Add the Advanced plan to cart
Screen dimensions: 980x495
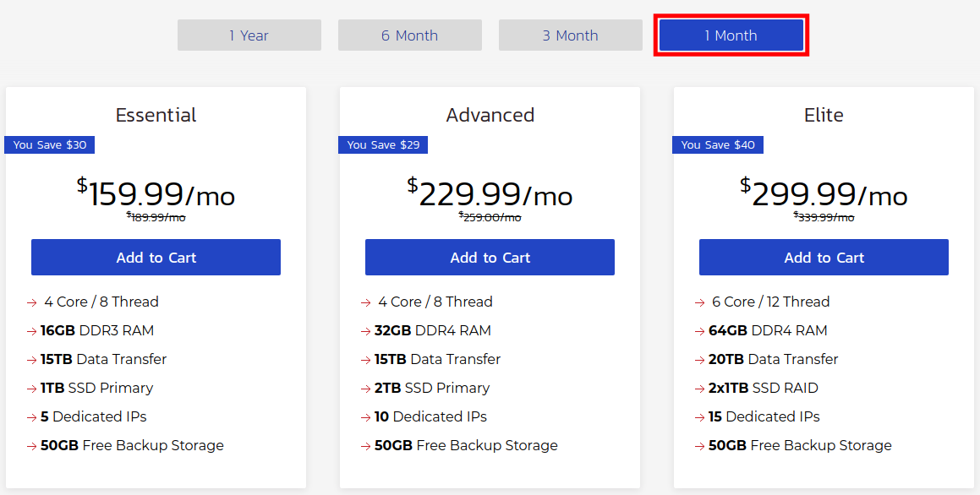tap(490, 258)
